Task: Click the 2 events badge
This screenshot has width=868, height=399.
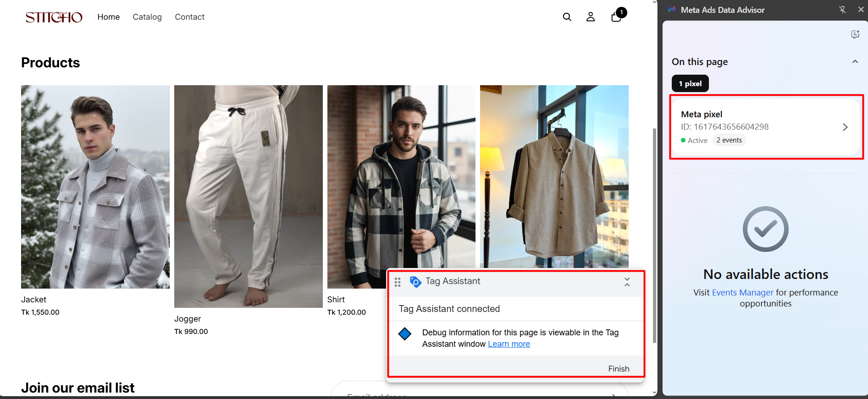Action: click(729, 140)
